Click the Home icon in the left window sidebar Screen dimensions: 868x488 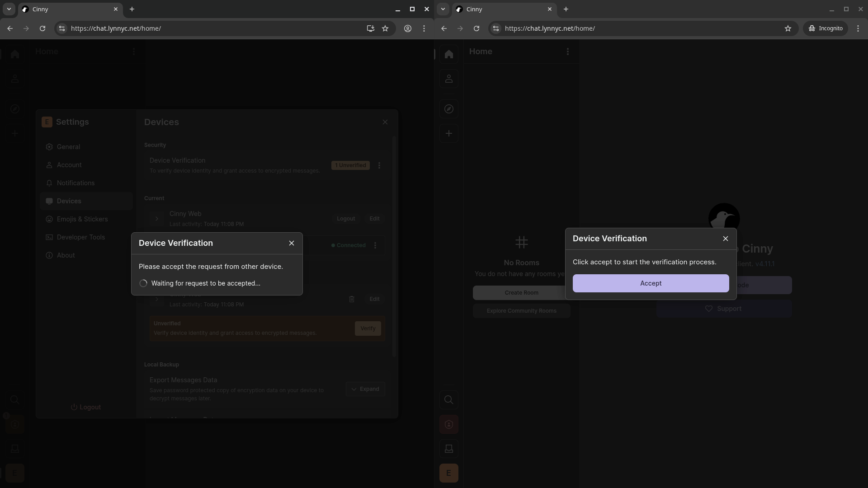click(x=15, y=54)
